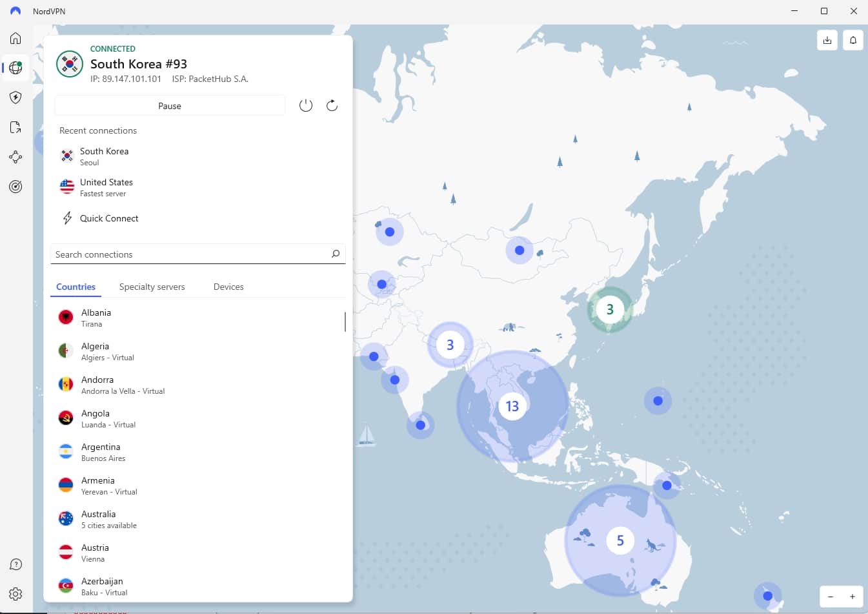Click the Pacific island server dot east of Philippines
Viewport: 868px width, 614px height.
pyautogui.click(x=658, y=401)
